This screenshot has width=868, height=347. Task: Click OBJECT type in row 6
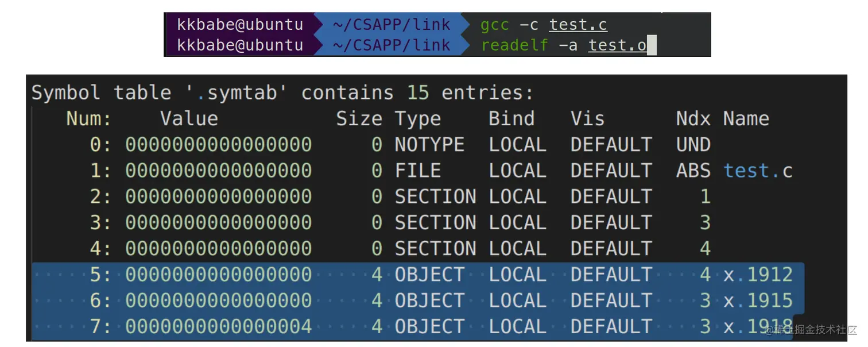pyautogui.click(x=429, y=300)
